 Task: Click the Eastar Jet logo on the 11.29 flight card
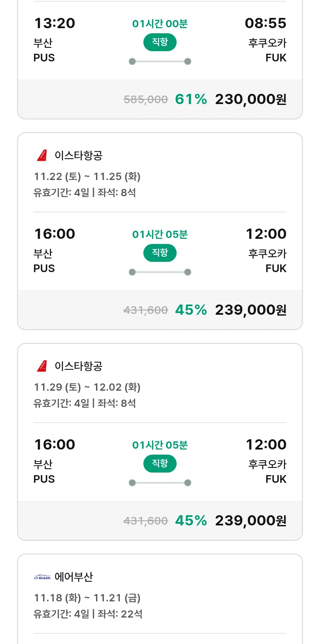pos(42,366)
